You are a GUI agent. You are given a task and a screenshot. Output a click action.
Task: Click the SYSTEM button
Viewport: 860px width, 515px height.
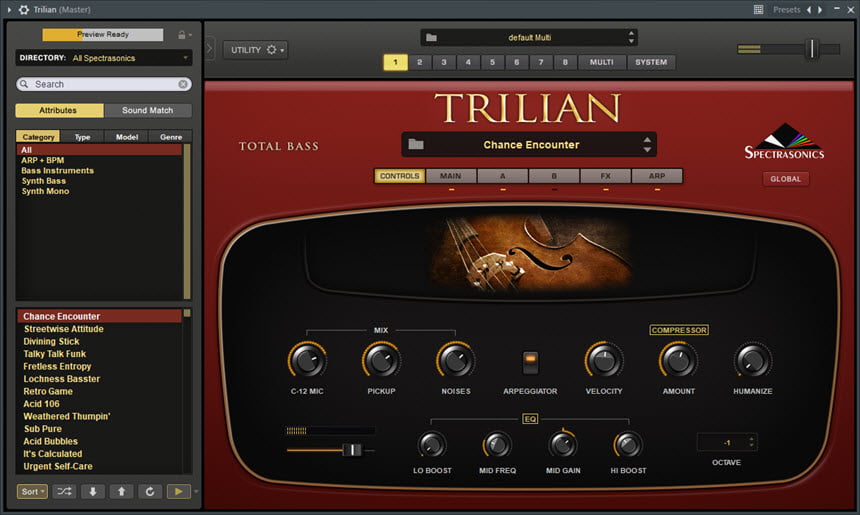(x=651, y=62)
